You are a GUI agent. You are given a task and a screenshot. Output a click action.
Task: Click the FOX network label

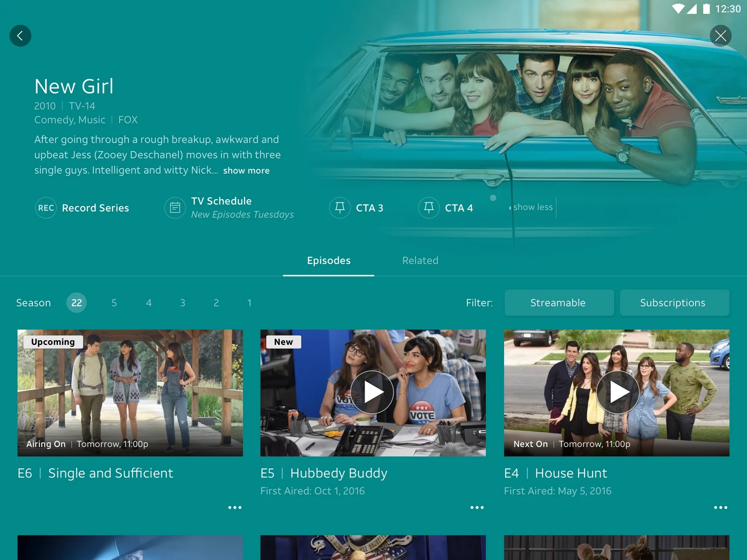(x=128, y=120)
